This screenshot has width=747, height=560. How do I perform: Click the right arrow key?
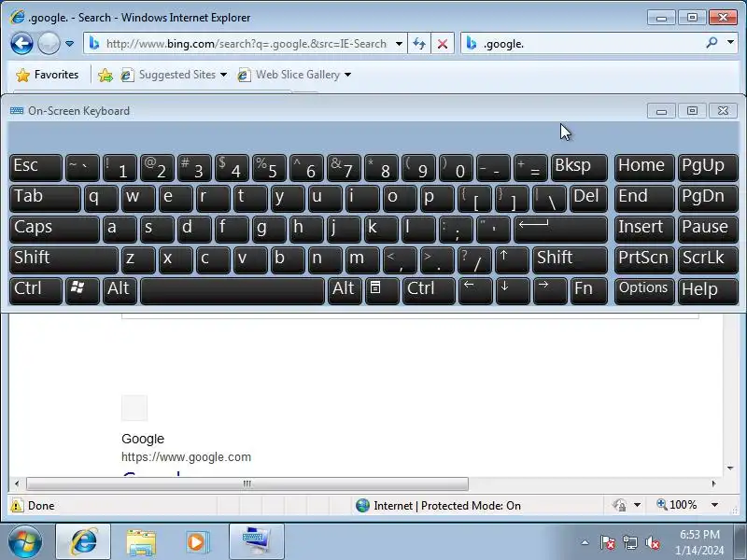coord(550,291)
